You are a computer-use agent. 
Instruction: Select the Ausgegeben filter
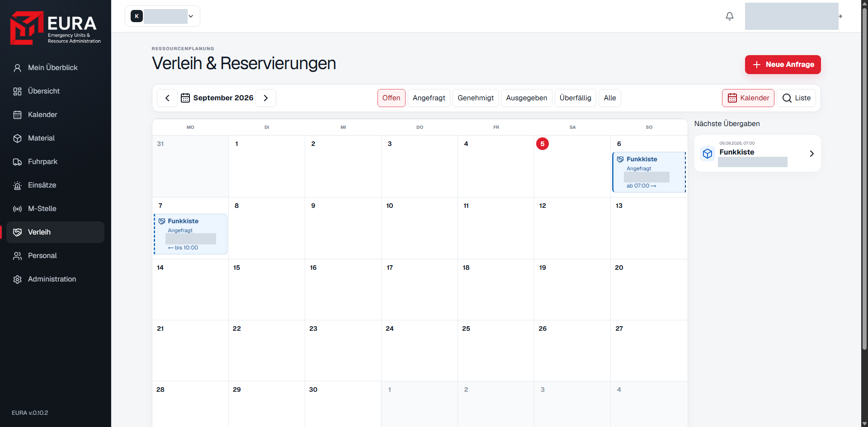527,98
